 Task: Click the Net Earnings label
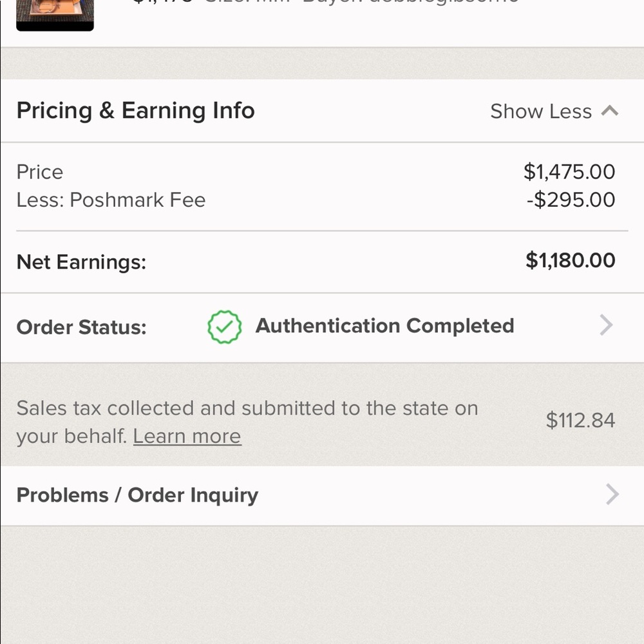(x=81, y=262)
